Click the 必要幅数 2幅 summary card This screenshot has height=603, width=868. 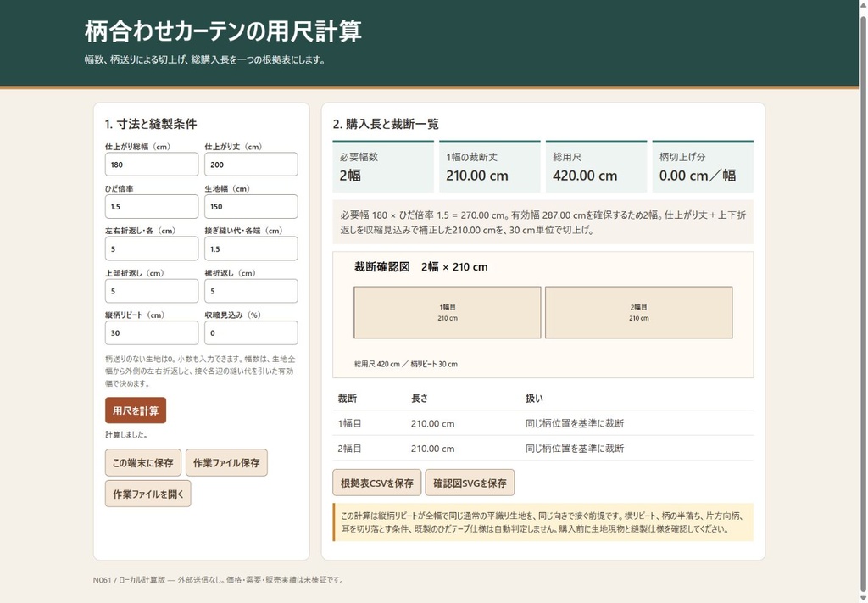383,167
